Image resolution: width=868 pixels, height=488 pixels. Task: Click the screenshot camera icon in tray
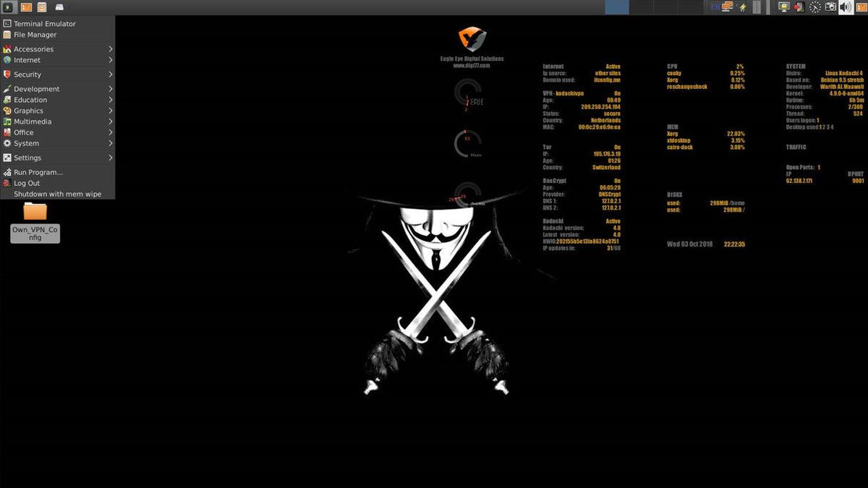tap(830, 7)
